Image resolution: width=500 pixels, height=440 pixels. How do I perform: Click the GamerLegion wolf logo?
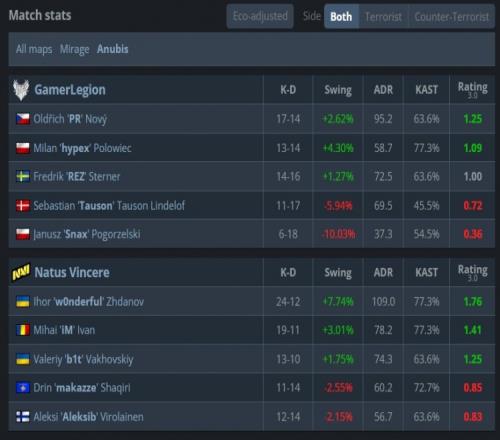point(21,90)
